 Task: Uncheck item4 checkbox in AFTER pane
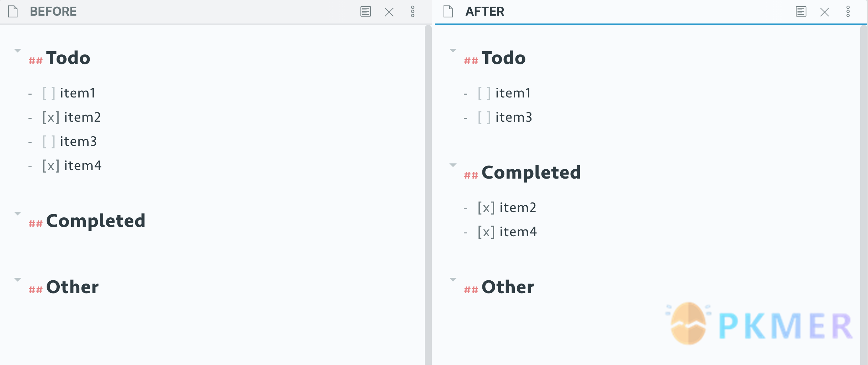(486, 232)
